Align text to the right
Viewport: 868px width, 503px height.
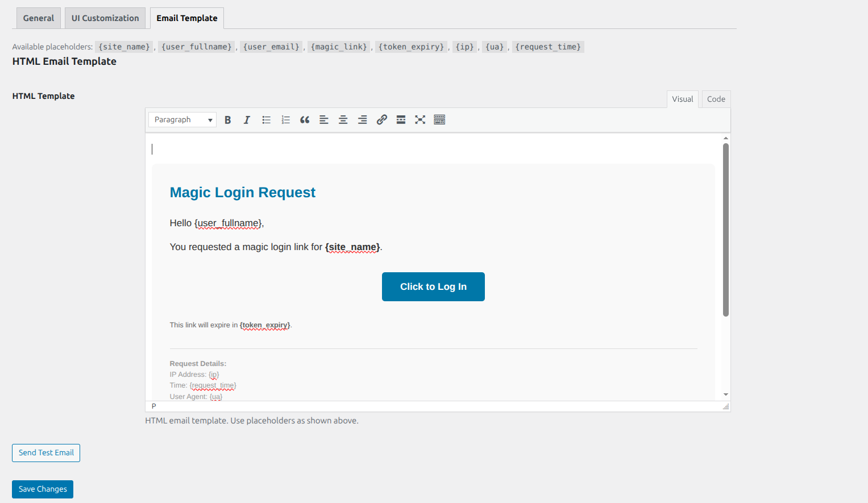coord(363,119)
